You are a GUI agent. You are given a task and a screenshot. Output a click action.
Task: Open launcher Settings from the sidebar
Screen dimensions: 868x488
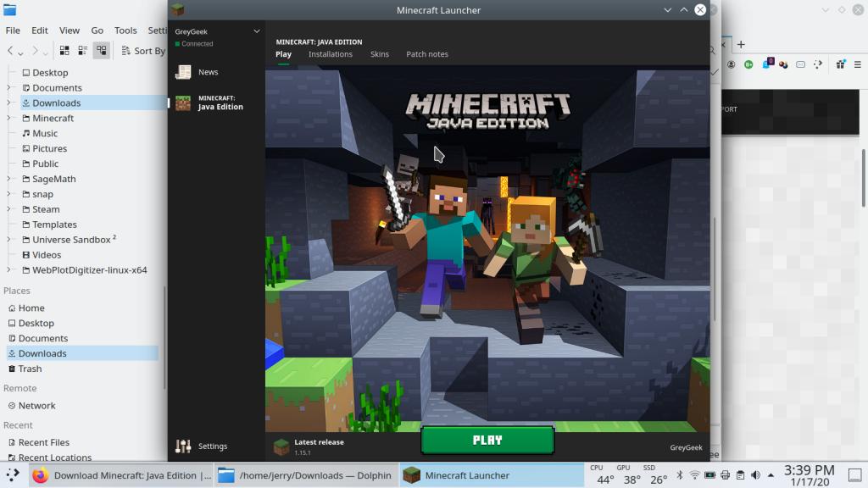(212, 446)
